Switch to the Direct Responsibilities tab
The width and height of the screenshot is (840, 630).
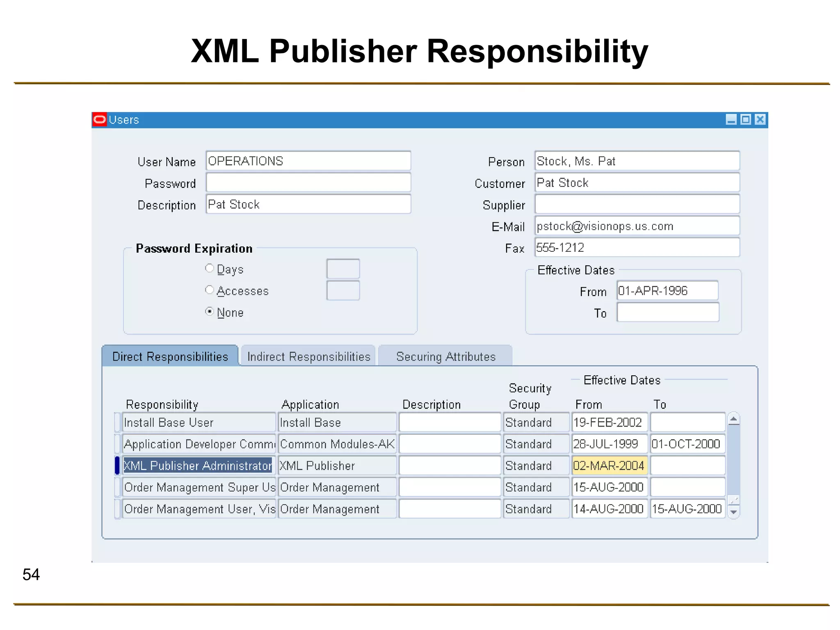[170, 356]
